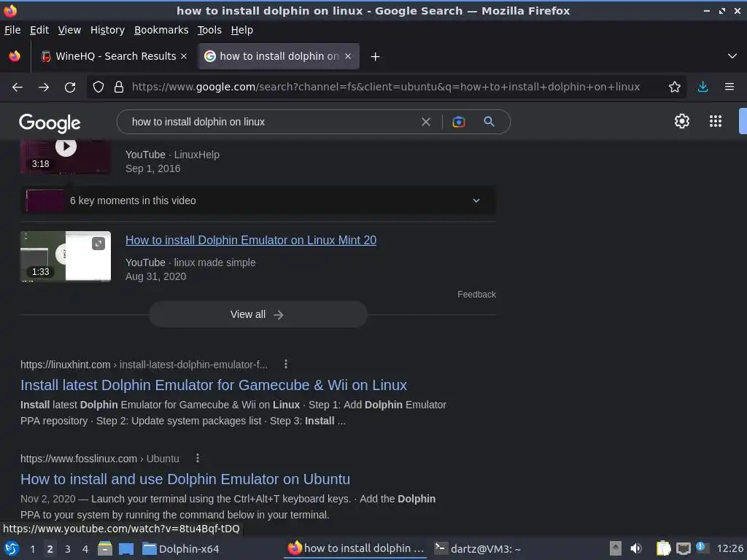Open the clipboard manager tray icon
This screenshot has width=747, height=560.
[x=663, y=548]
